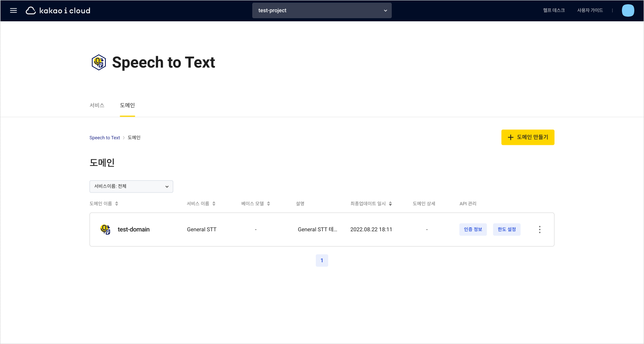Expand the test-project project selector
The height and width of the screenshot is (344, 644).
click(x=322, y=10)
